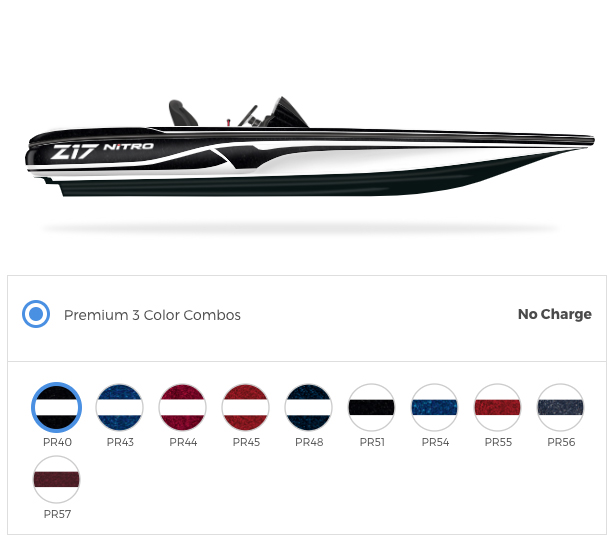This screenshot has height=540, width=613.
Task: Pick the PR43 blue and white swatch
Action: [120, 407]
